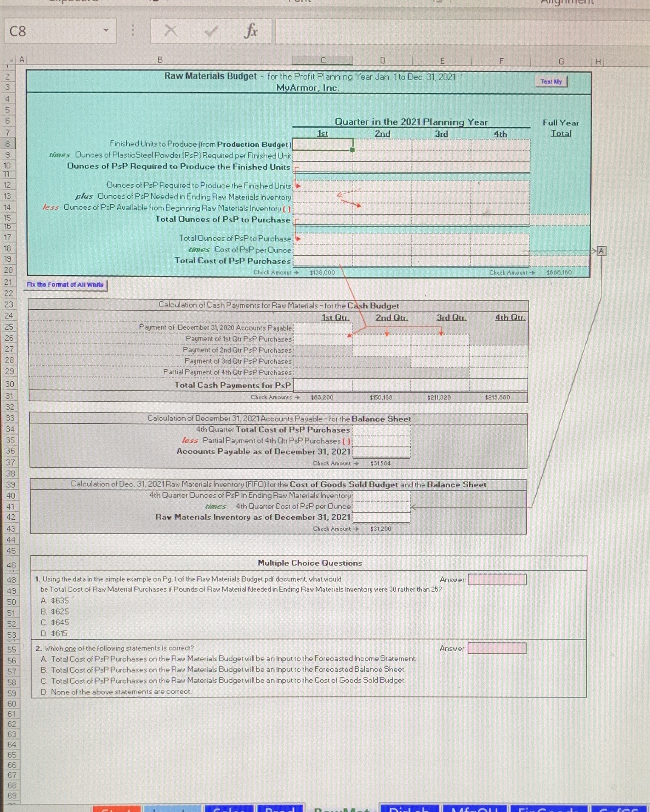Select 1st Qtr Payment of December Accounts Payable cell
This screenshot has height=812, width=650.
(323, 328)
